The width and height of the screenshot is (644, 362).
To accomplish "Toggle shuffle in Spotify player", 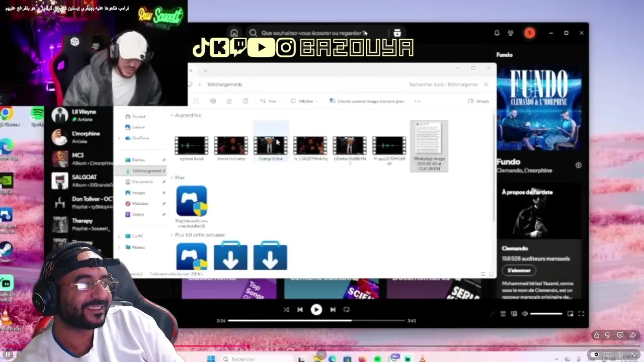I will 286,310.
